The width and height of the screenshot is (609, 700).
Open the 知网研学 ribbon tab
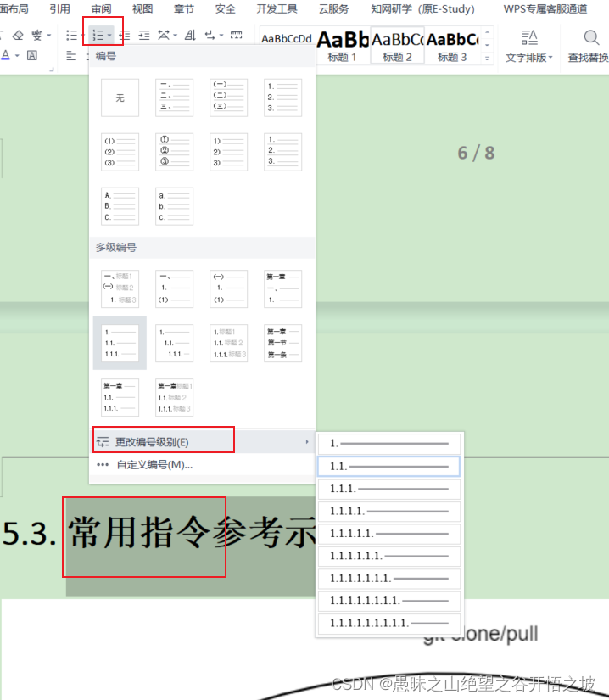(422, 8)
